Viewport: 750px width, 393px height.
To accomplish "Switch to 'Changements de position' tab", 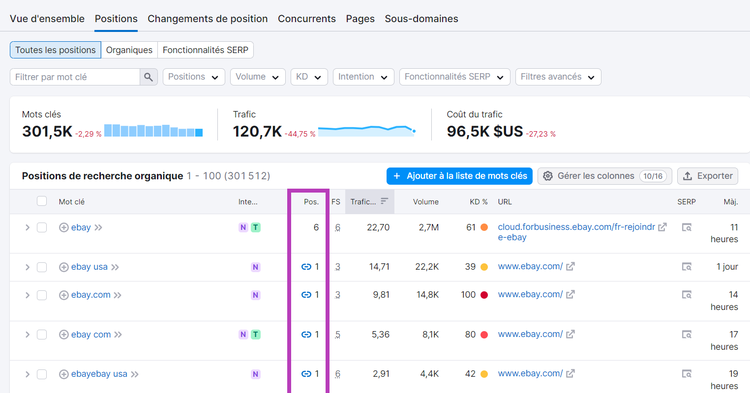I will (208, 19).
